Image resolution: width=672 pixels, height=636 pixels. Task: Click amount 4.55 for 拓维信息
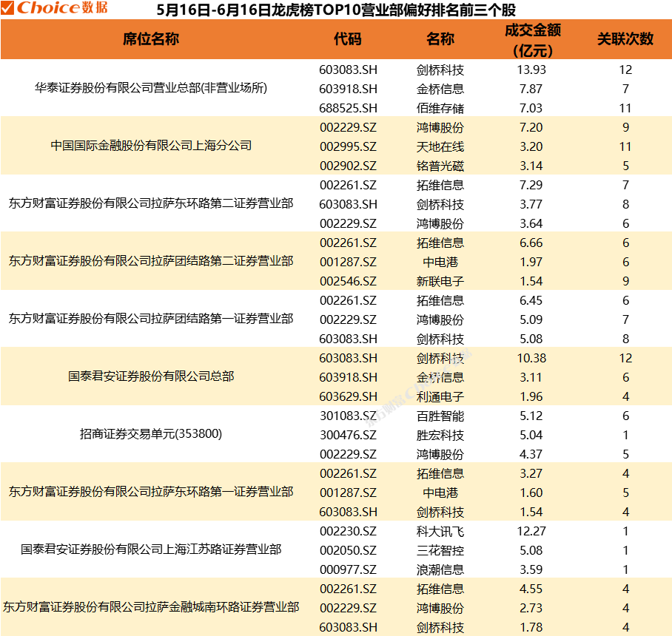[531, 589]
